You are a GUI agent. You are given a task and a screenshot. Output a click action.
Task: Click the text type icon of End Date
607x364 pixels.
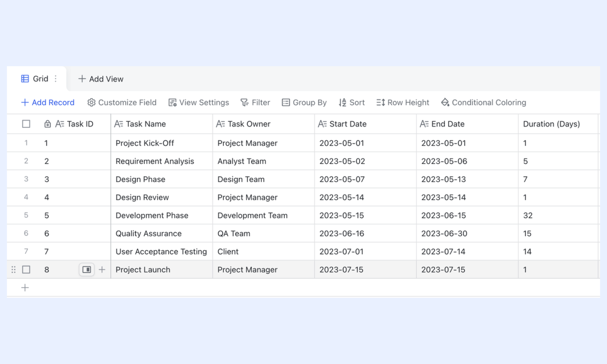424,124
